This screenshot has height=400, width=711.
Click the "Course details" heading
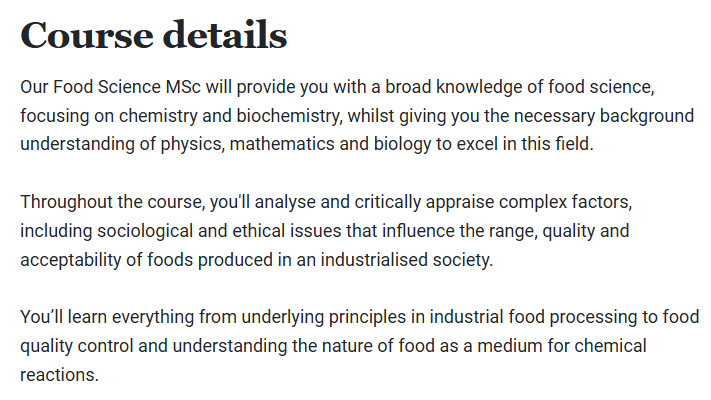tap(154, 35)
